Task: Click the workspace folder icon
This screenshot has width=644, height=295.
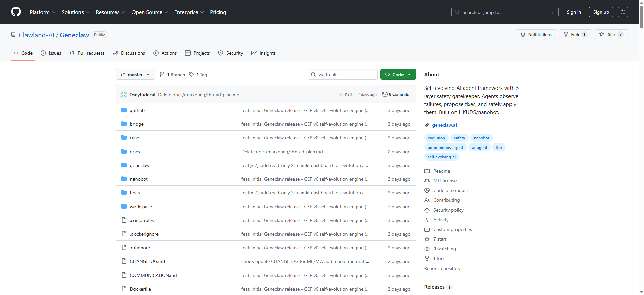Action: point(124,206)
